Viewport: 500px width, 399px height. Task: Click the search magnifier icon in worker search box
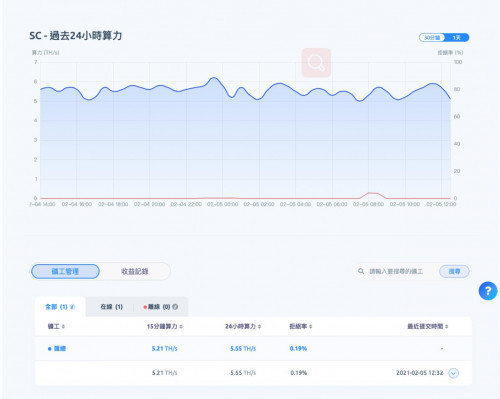coord(361,271)
